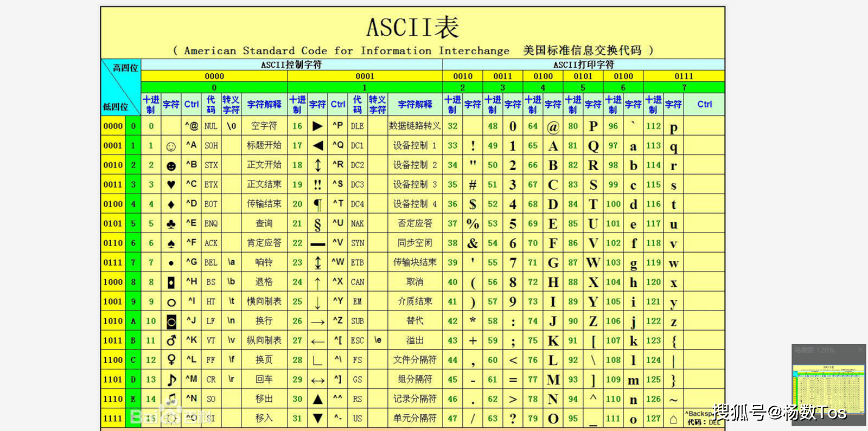Click the 'ASCII打印字符' header
Screen dimensions: 868x431
click(584, 65)
